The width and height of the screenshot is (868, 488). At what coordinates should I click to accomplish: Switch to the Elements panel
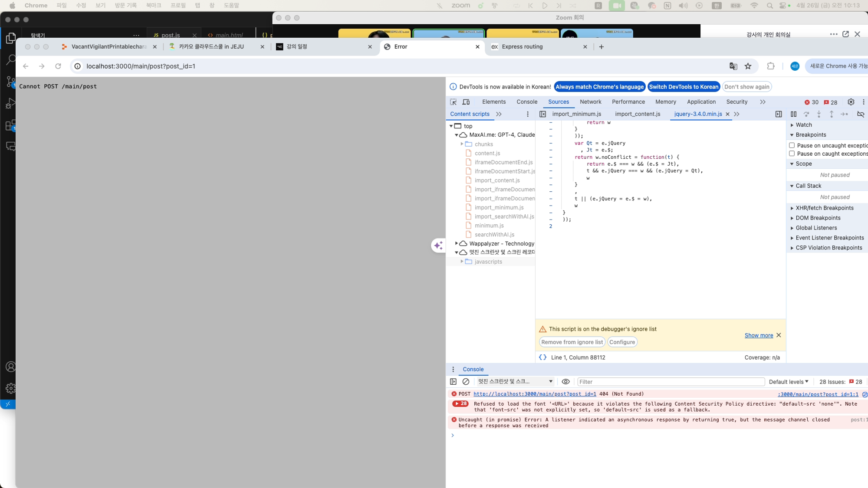494,102
